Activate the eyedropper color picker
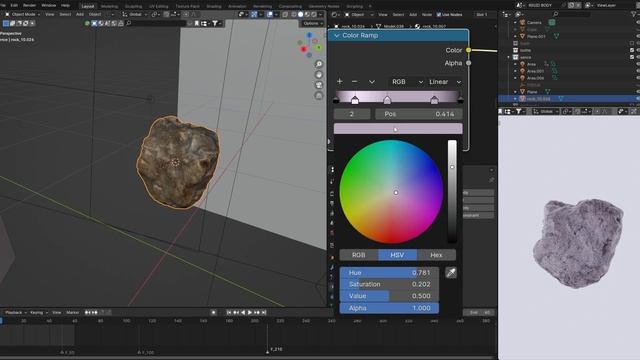This screenshot has width=640, height=360. click(451, 273)
